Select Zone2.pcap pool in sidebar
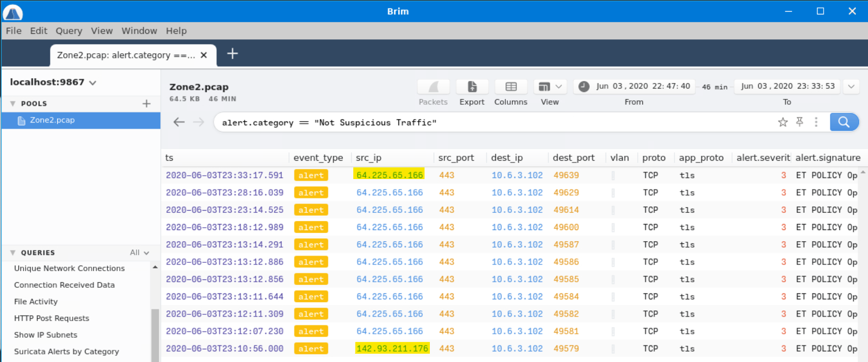The width and height of the screenshot is (868, 362). (81, 120)
